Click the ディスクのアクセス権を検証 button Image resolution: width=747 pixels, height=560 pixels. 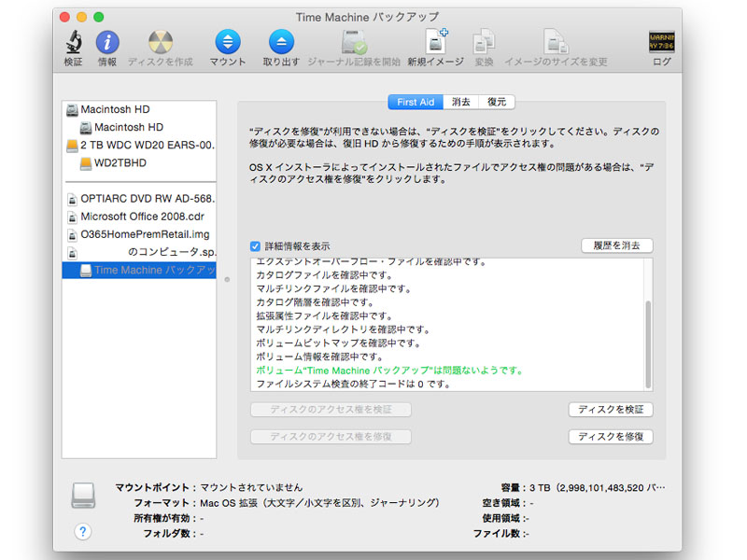click(331, 410)
